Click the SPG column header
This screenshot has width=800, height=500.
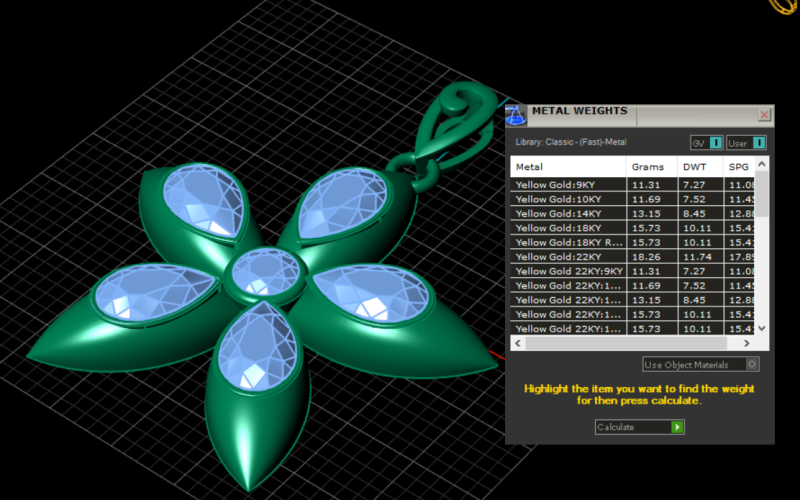[739, 167]
